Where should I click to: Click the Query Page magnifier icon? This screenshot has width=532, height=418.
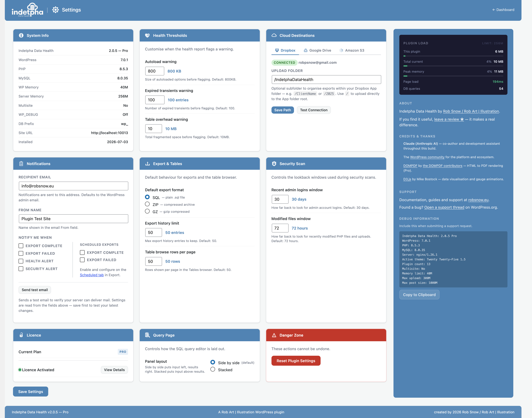147,335
